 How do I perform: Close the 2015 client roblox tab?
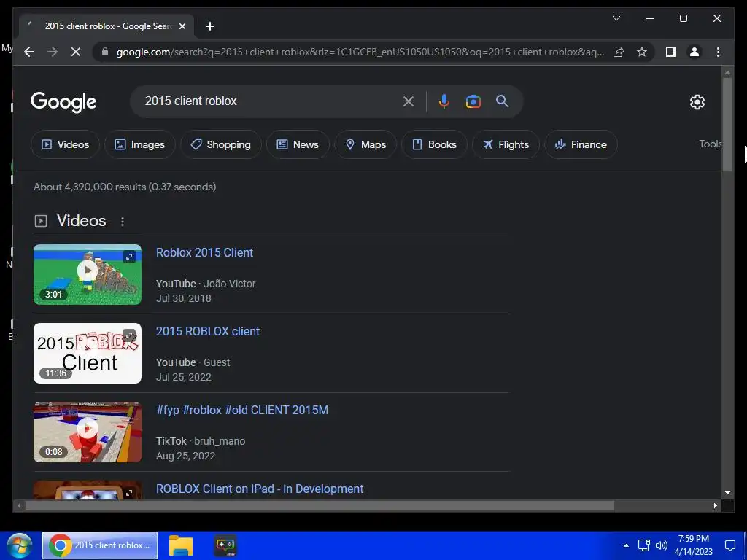[x=182, y=26]
